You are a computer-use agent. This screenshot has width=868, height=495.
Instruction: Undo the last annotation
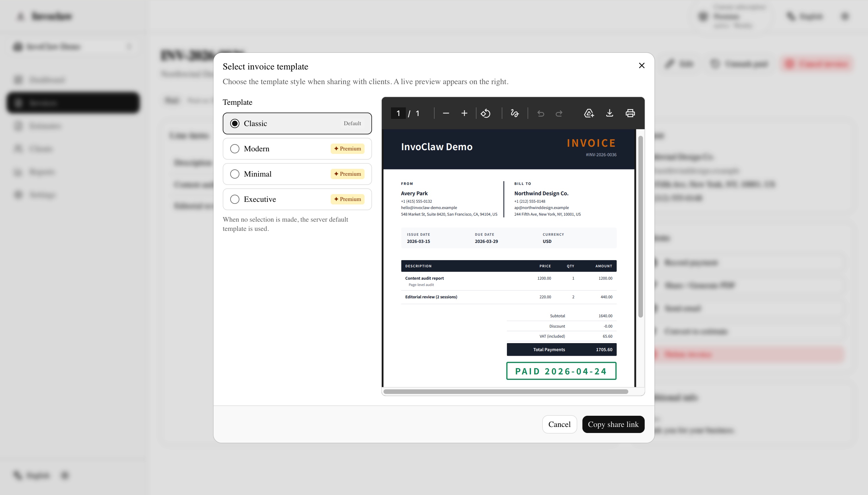[x=541, y=113]
